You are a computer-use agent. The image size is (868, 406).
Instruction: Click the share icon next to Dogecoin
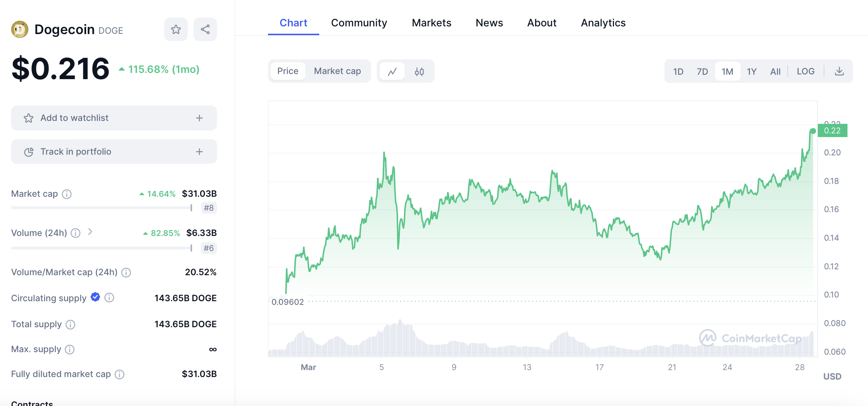[205, 29]
